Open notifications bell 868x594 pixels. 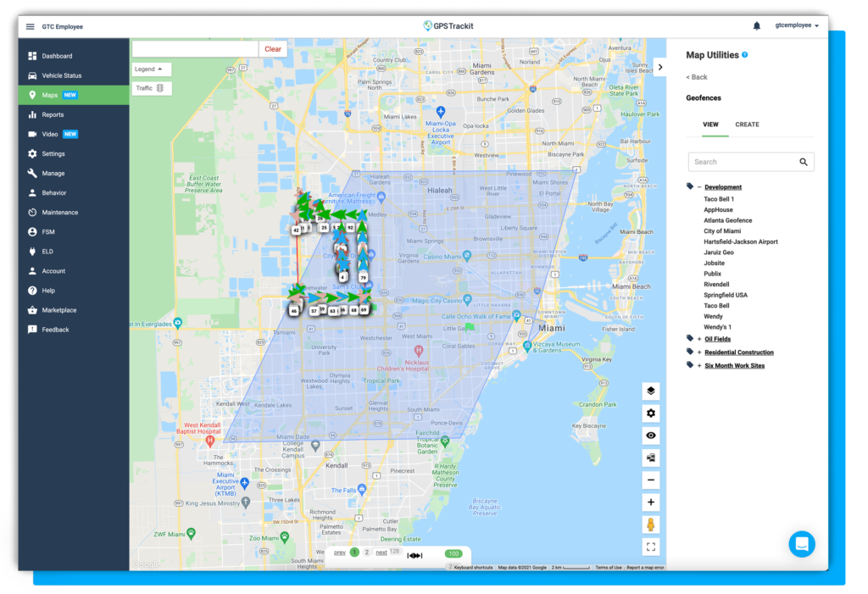click(756, 26)
